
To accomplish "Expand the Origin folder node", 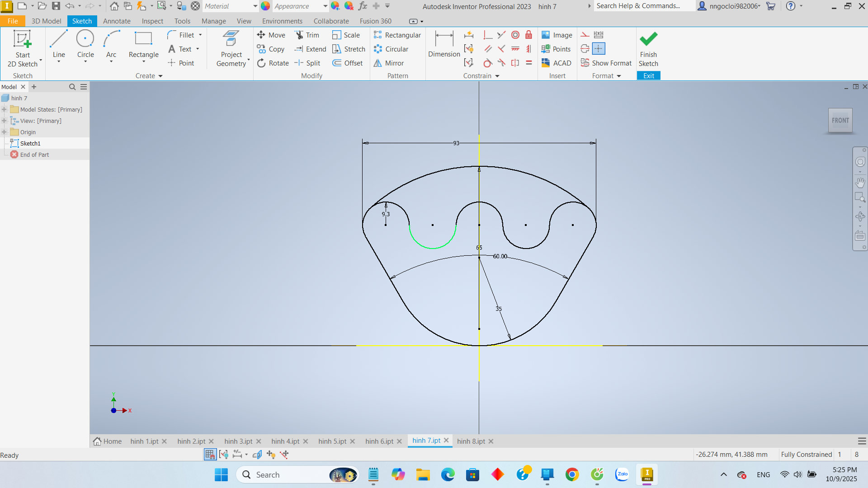I will point(5,132).
